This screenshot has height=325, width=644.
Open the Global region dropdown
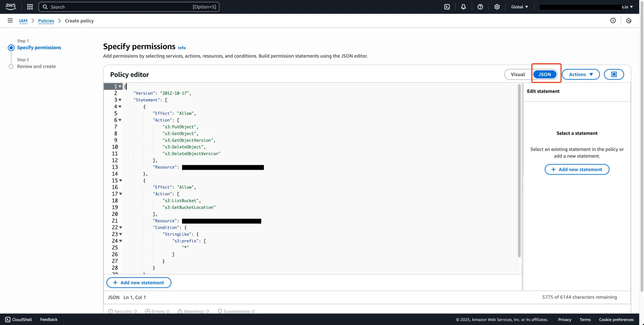click(x=520, y=7)
